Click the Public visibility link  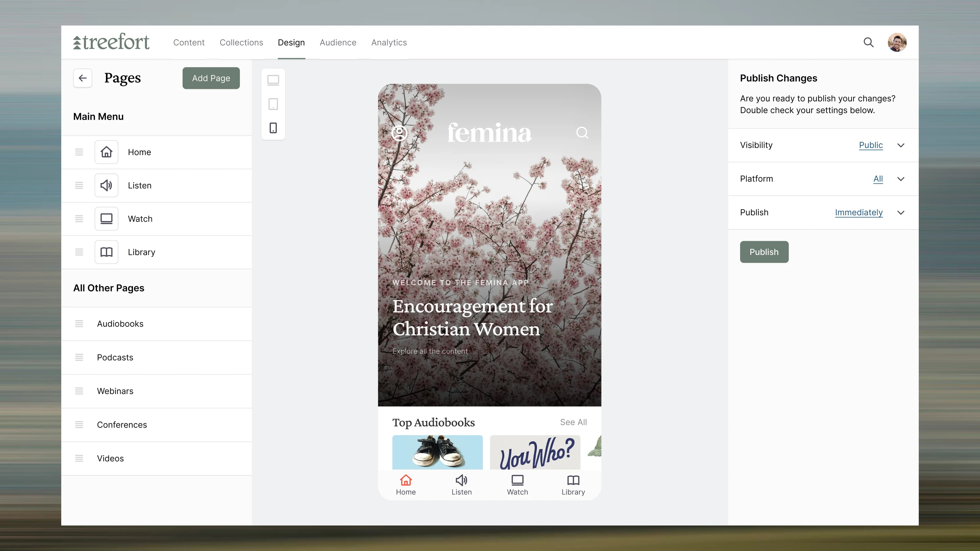pos(871,145)
